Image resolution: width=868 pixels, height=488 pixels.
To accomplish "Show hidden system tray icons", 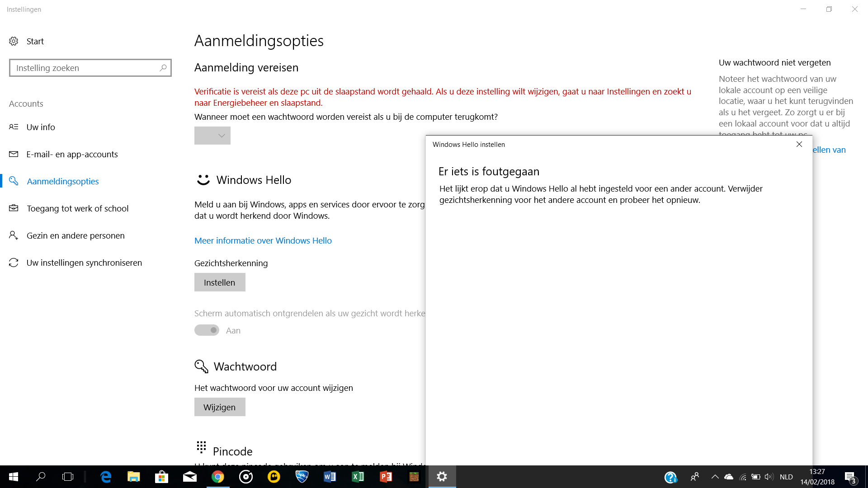I will coord(715,477).
